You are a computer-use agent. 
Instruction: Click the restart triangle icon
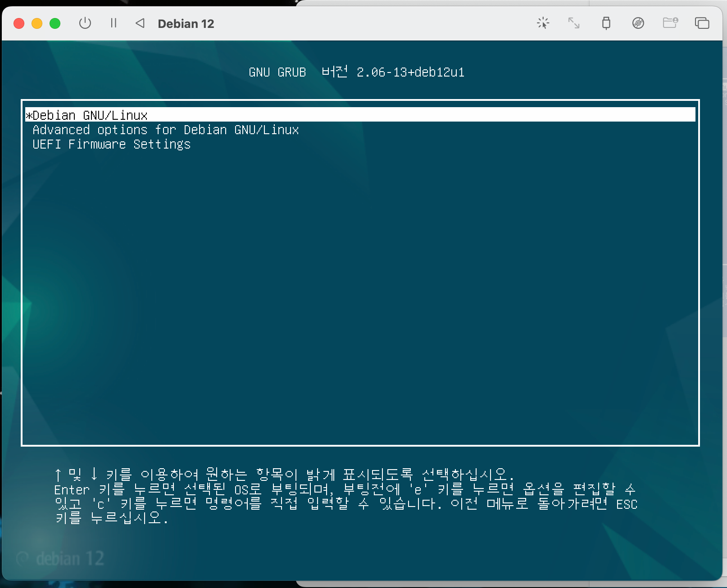140,23
